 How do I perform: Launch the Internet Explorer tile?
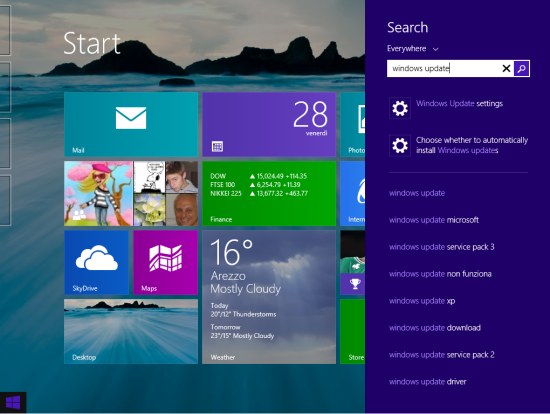(x=353, y=193)
